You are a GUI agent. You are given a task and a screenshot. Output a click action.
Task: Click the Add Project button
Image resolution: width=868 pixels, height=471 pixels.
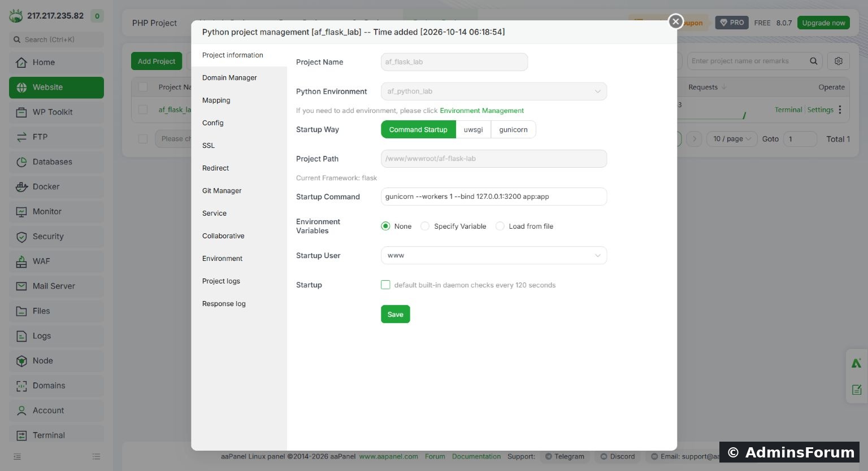[157, 61]
